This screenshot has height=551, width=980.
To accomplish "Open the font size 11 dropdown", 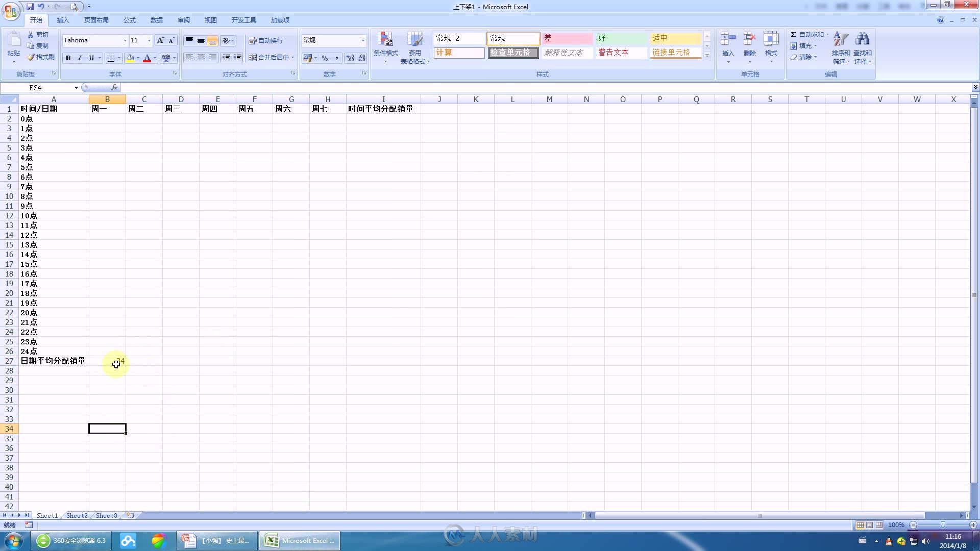I will click(149, 40).
